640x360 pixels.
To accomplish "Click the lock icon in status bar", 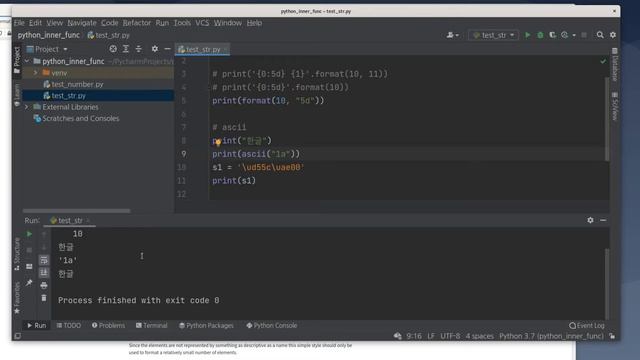I will tap(612, 336).
